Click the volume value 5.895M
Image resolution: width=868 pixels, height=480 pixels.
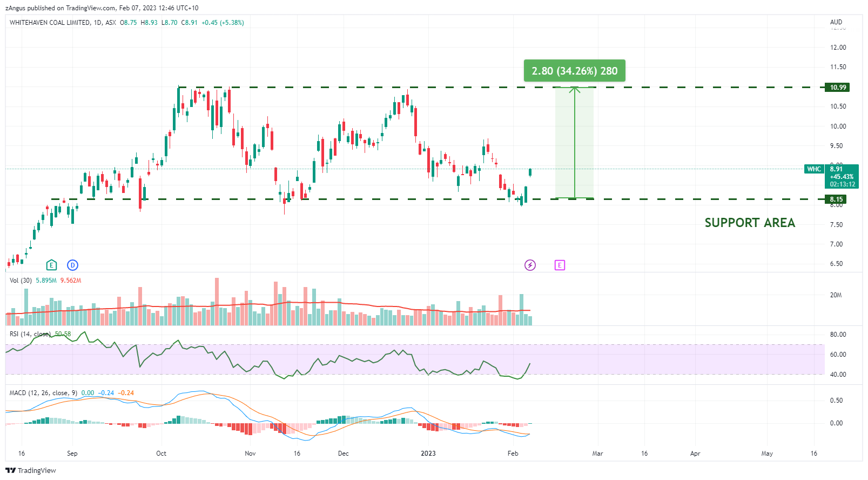click(46, 281)
